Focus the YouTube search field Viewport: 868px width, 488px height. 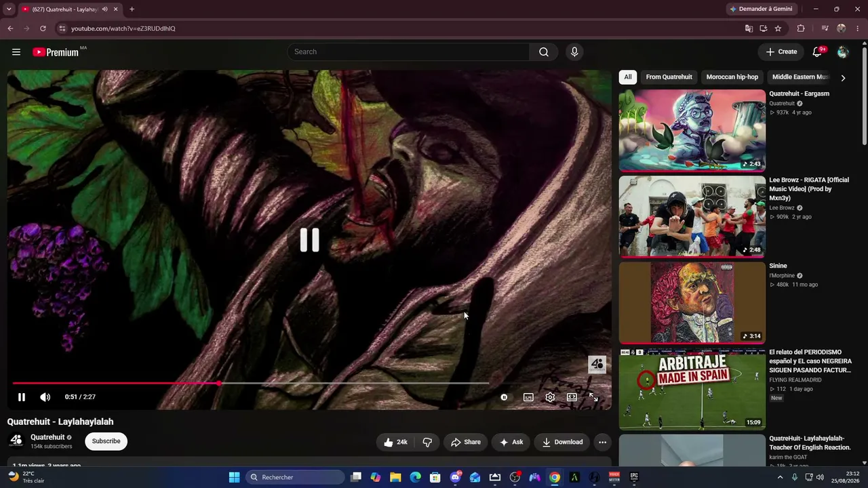[x=409, y=52]
